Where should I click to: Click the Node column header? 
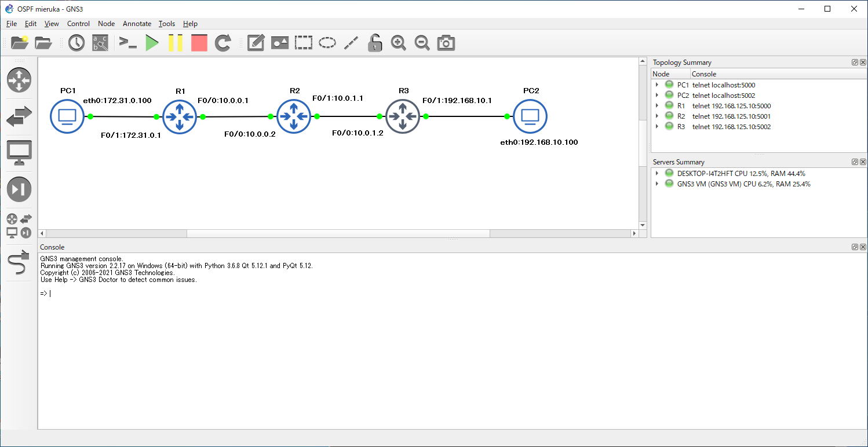click(x=670, y=74)
